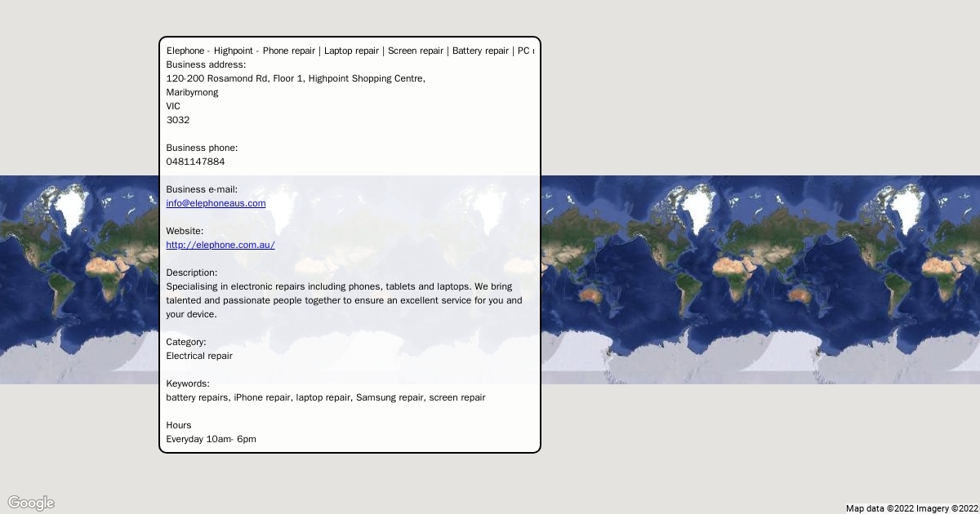Click the 'Business address:' label
Viewport: 980px width, 514px height.
[x=206, y=64]
